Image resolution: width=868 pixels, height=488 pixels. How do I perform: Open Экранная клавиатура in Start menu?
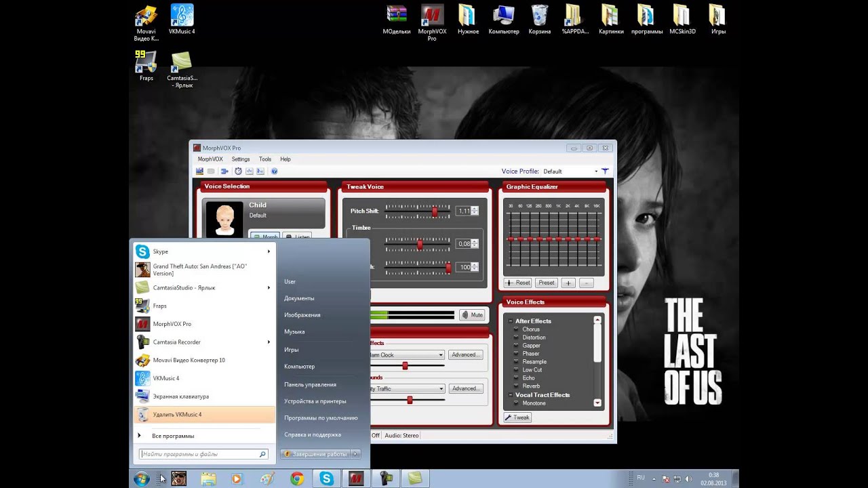pyautogui.click(x=203, y=396)
